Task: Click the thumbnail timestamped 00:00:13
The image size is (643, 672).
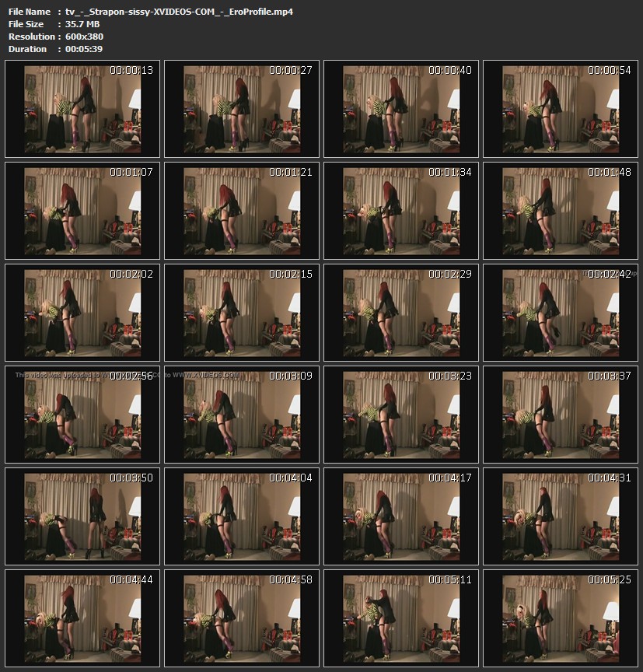Action: 82,110
